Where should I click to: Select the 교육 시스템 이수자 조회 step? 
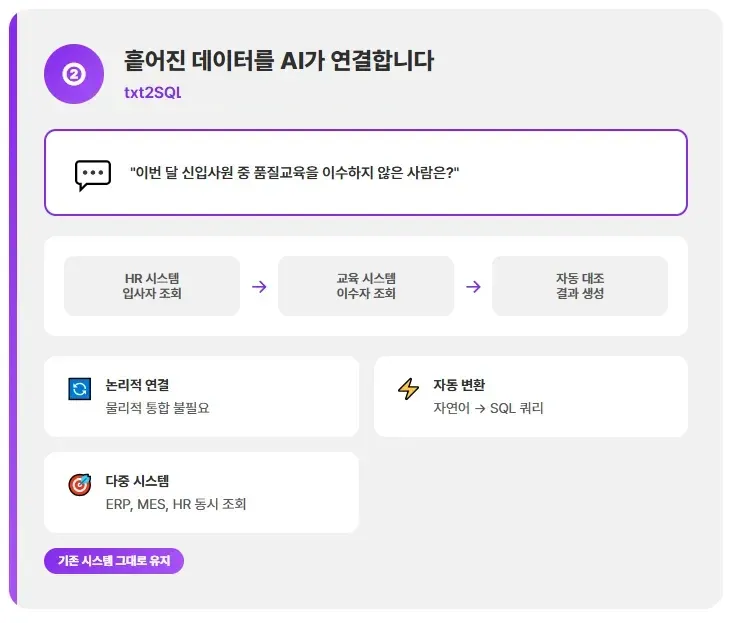[366, 286]
